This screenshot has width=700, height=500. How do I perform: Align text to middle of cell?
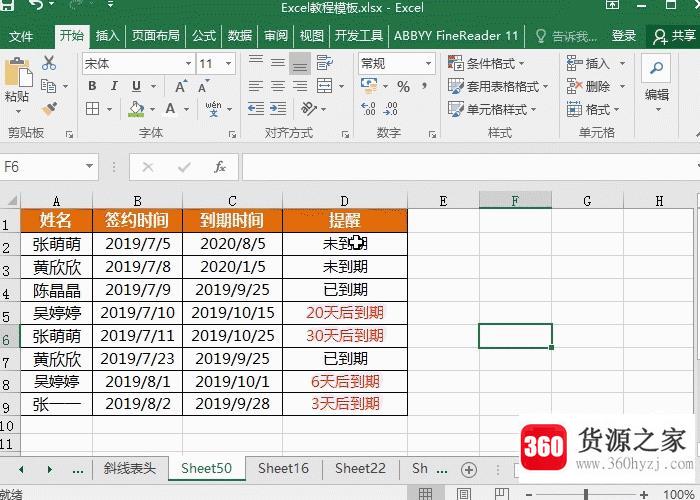[x=278, y=62]
